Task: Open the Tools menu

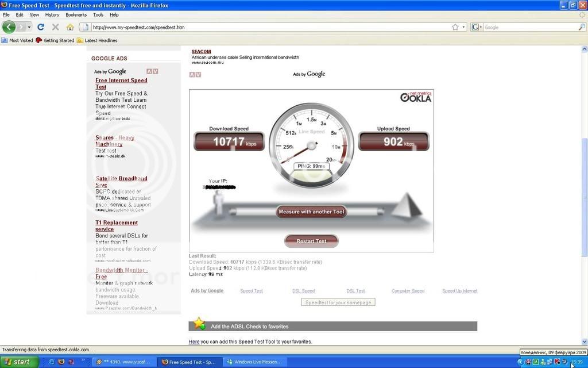Action: point(98,14)
